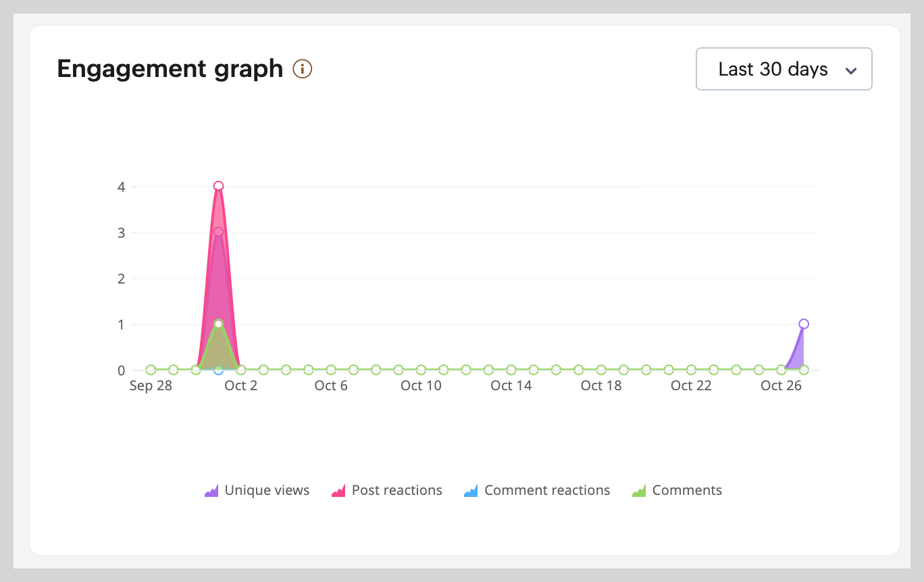Click the purple Unique views legend icon
Screen dimensions: 924x582
click(x=211, y=491)
